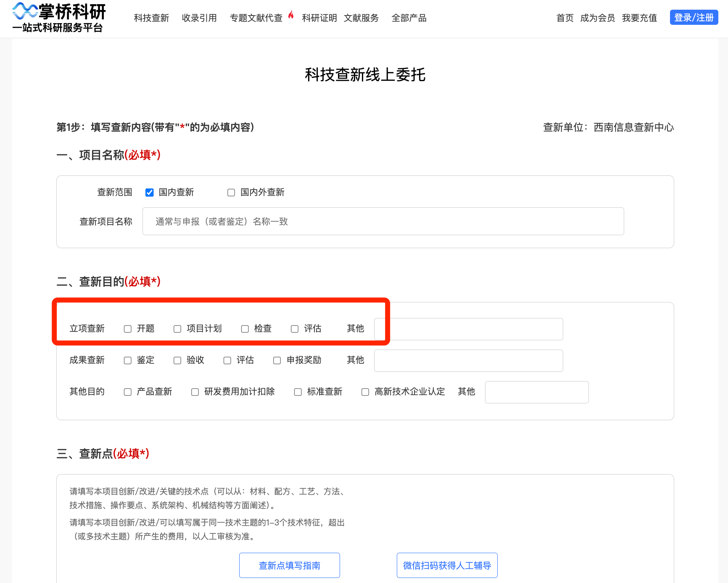Open the 全部产品 menu

(x=409, y=18)
